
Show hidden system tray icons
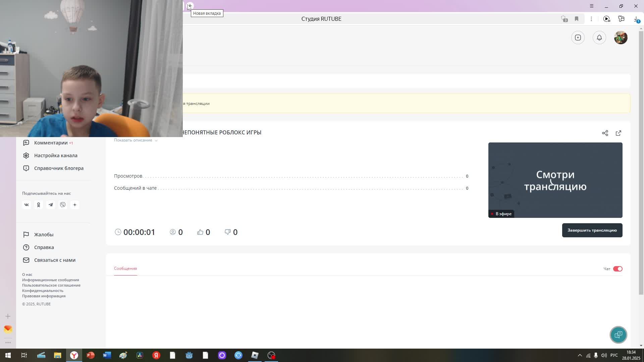coord(580,355)
